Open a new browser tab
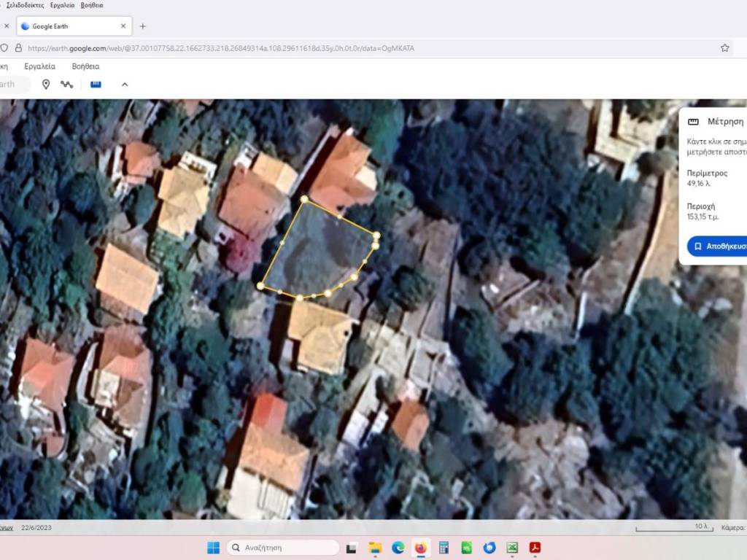Viewport: 747px width, 560px height. [x=143, y=26]
